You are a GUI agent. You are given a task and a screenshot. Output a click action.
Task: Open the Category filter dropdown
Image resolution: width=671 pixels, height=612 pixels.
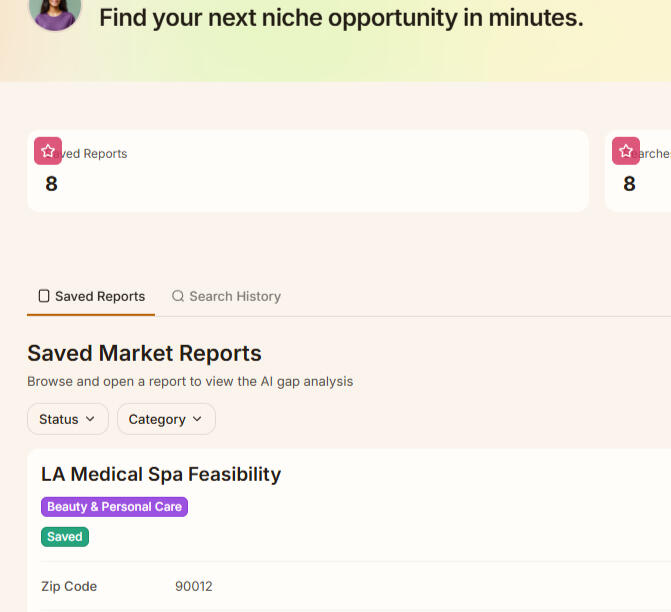coord(166,419)
